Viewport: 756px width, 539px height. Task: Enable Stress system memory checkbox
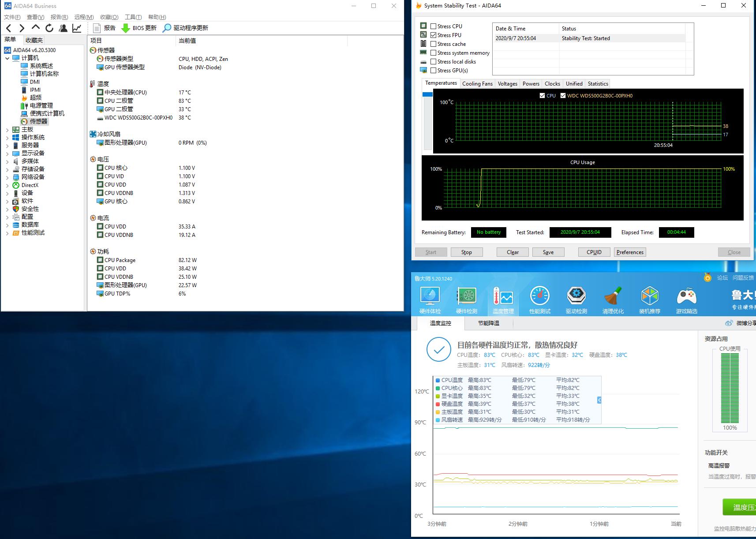click(434, 53)
